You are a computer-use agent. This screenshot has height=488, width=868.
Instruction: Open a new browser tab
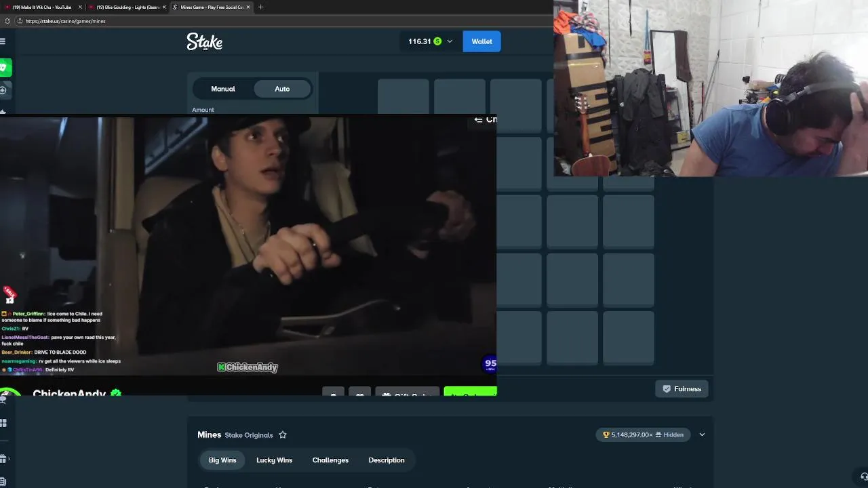260,7
